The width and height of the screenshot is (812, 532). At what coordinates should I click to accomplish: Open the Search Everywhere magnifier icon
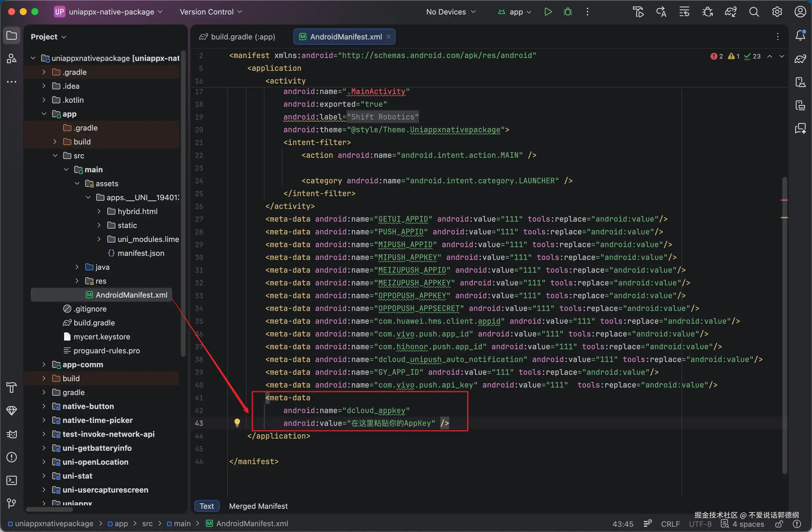(x=754, y=12)
